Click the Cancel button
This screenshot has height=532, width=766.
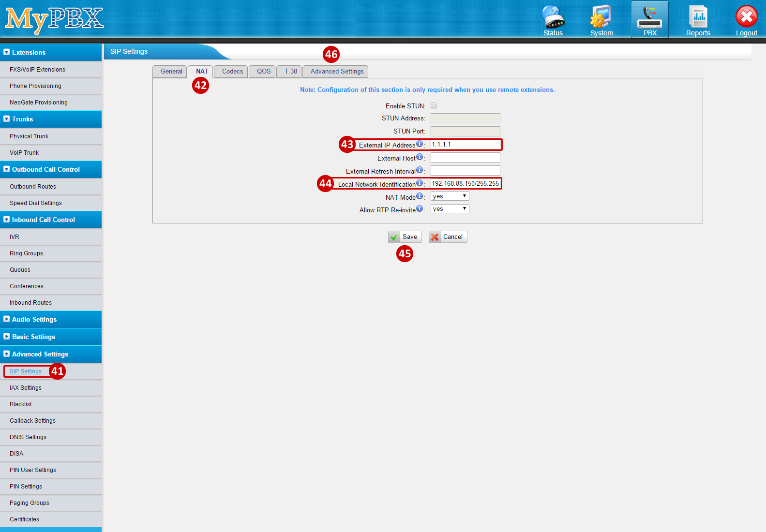448,237
